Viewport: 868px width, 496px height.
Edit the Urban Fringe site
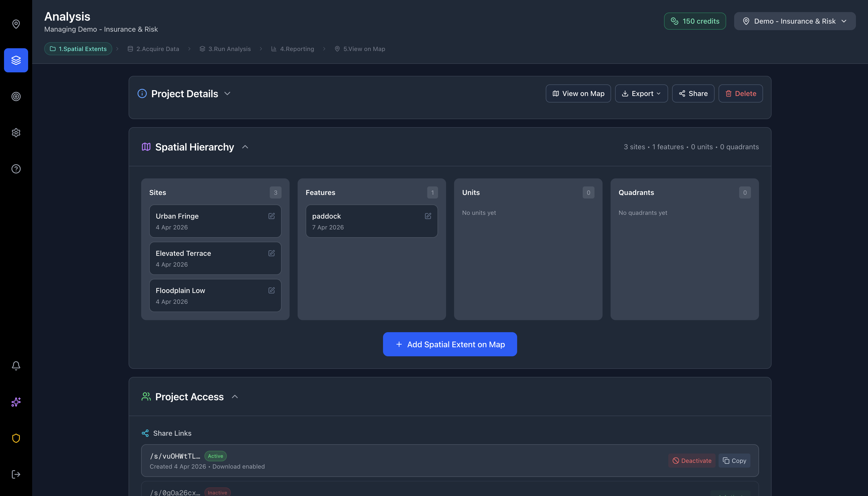272,216
